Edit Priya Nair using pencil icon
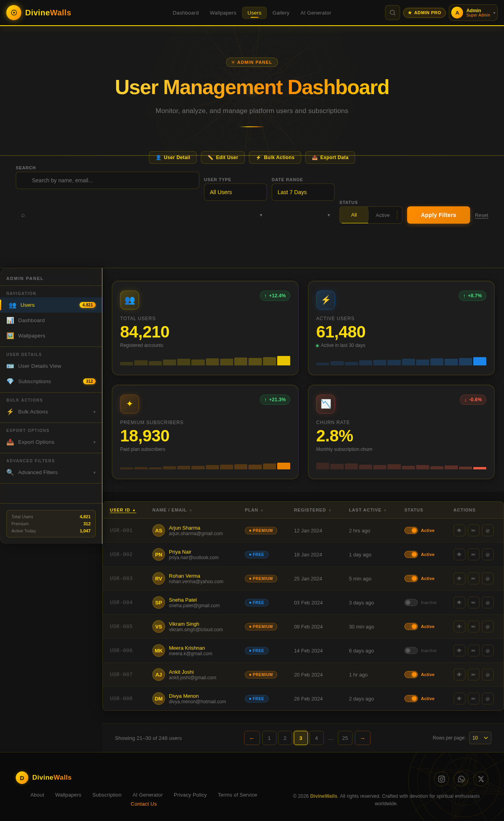This screenshot has height=821, width=504. [x=473, y=554]
